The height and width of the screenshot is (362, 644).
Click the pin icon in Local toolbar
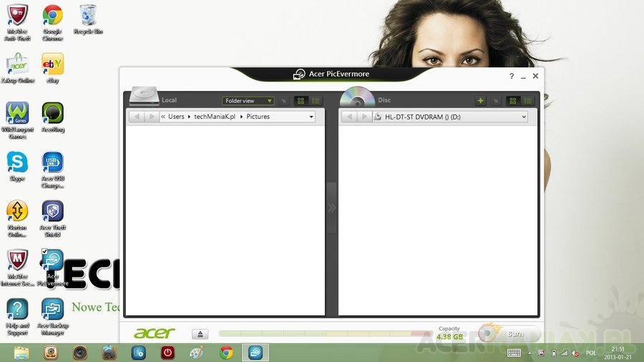[283, 101]
